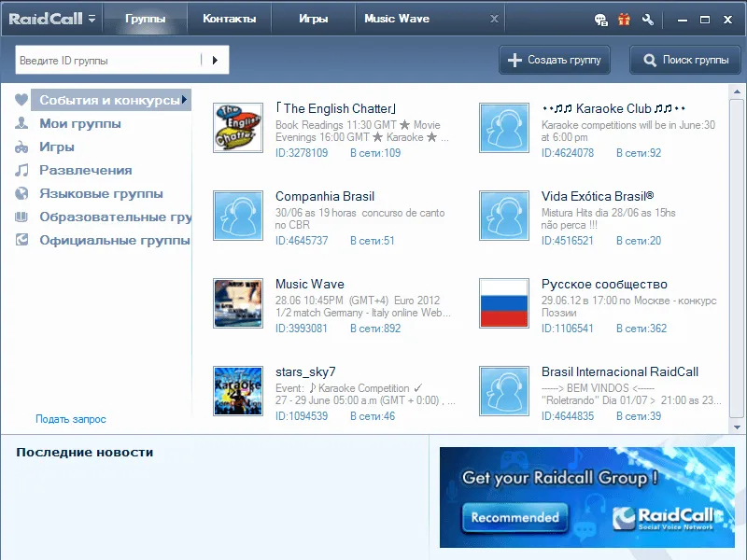Click the Get your Raidcall Group banner text
747x560 pixels.
pos(559,478)
